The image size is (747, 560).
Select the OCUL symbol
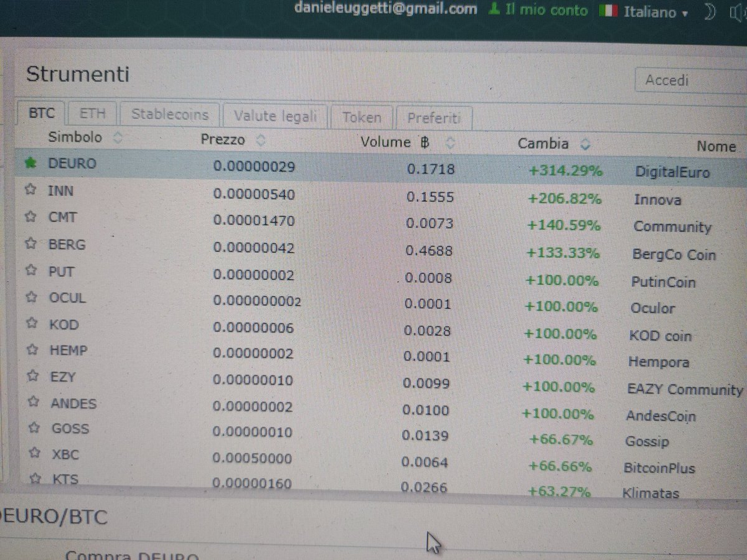[68, 298]
